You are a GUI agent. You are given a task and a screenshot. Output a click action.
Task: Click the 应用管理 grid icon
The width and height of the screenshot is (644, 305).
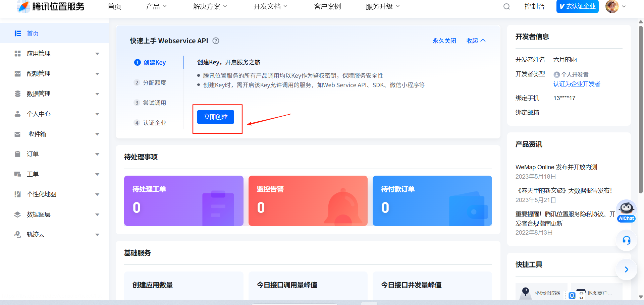(x=18, y=54)
